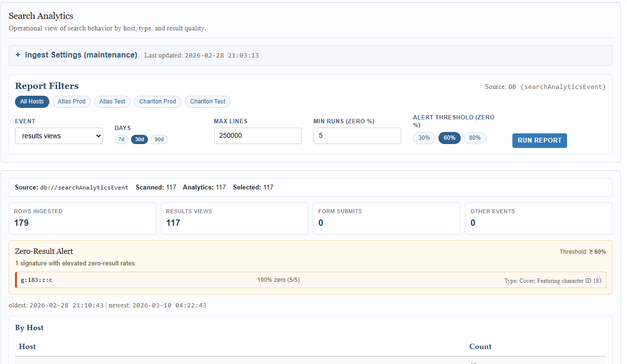The width and height of the screenshot is (627, 364).
Task: Click the RESULTS VIEWS summary card
Action: [234, 218]
